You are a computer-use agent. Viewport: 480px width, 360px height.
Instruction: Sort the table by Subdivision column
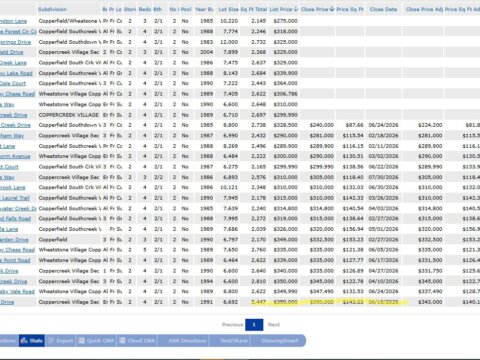(x=52, y=9)
